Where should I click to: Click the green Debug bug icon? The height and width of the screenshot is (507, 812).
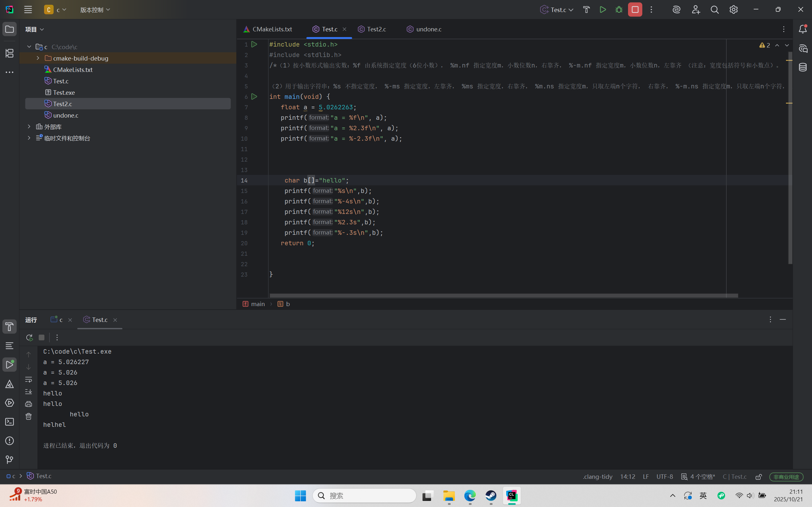619,10
